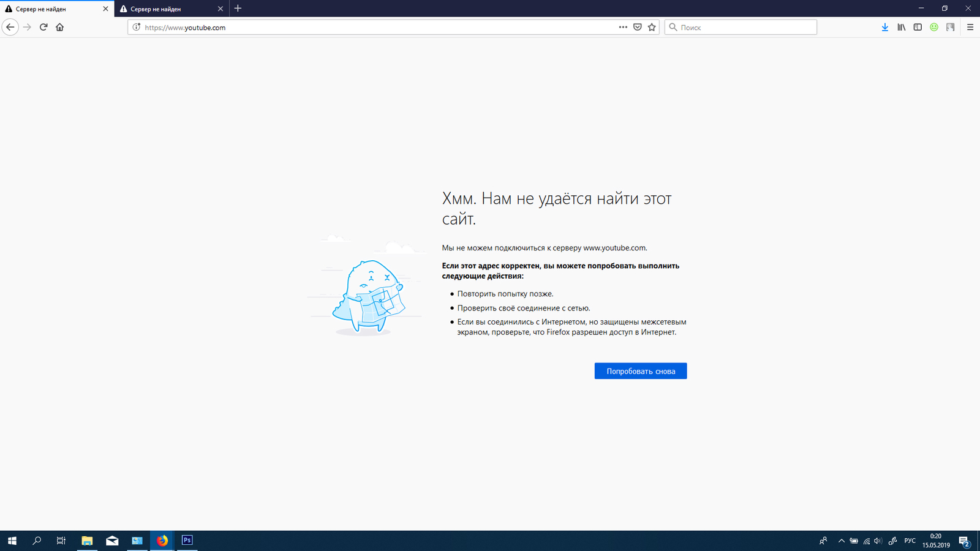This screenshot has height=551, width=980.
Task: Open the Windows Ink pen tray icon
Action: pyautogui.click(x=893, y=541)
